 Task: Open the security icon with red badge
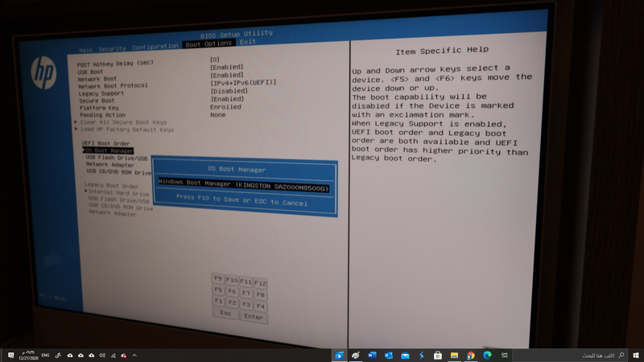[124, 356]
